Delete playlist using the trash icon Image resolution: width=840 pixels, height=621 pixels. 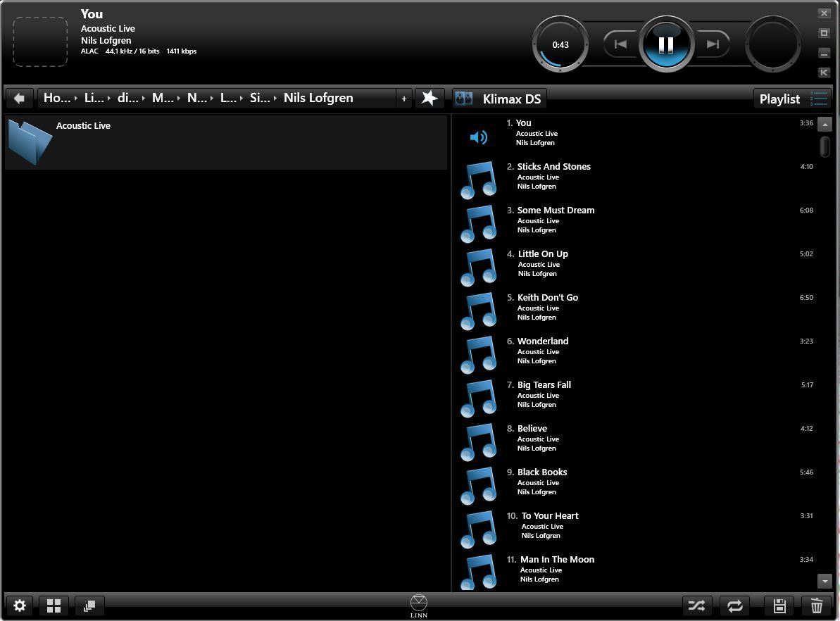click(816, 606)
